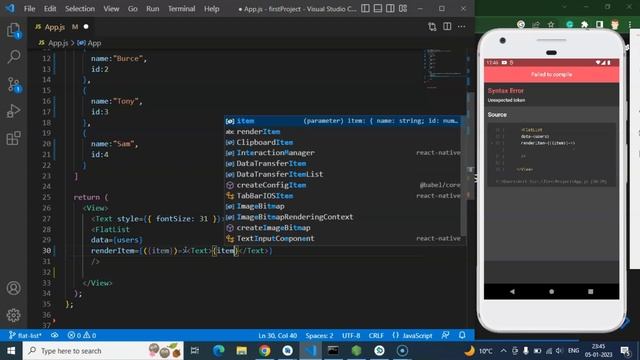640x360 pixels.
Task: Open the Extensions view
Action: (13, 138)
